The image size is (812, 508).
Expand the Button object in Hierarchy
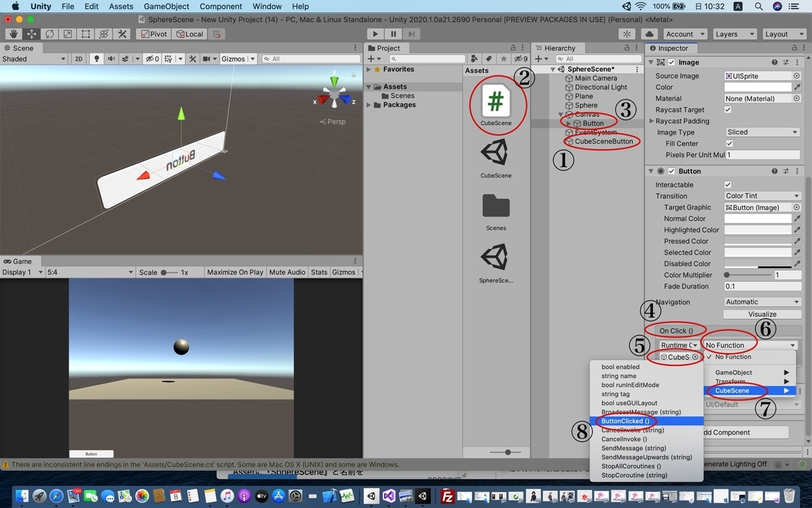tap(568, 123)
